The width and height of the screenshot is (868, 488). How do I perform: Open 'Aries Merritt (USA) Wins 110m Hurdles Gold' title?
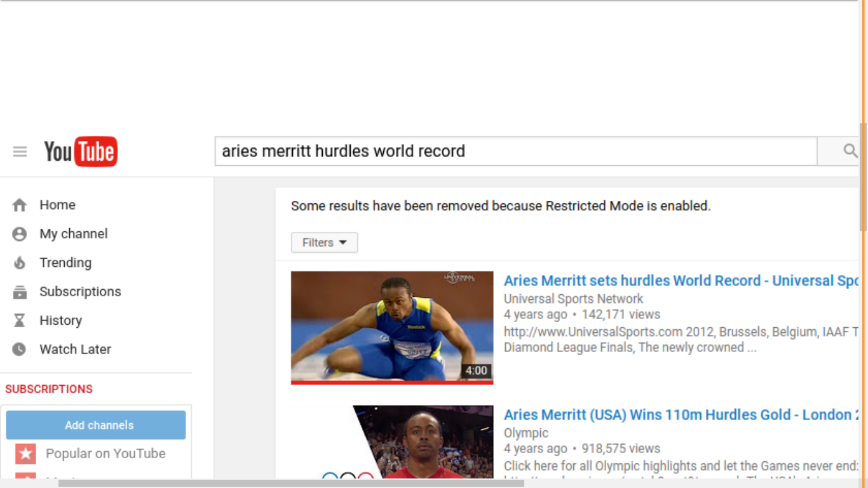click(681, 415)
